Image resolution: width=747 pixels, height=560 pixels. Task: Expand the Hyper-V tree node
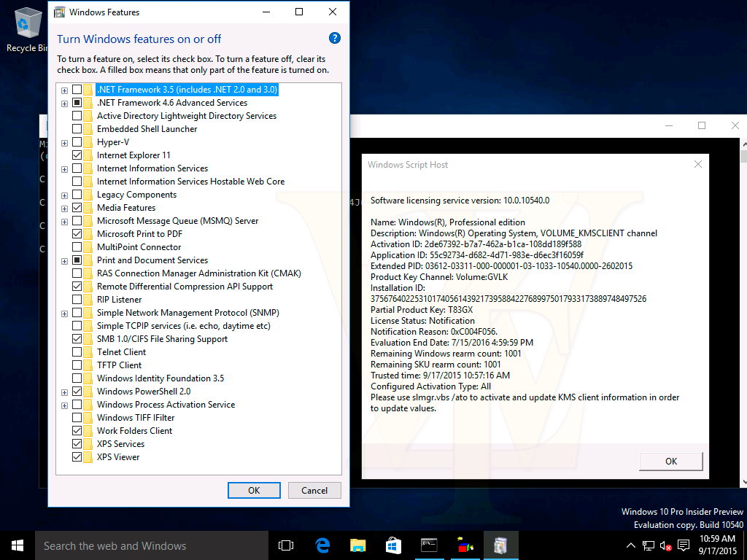(64, 143)
